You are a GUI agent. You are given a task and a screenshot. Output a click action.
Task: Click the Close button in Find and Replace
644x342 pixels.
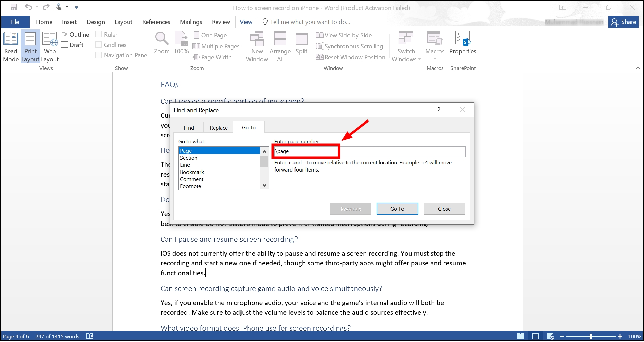click(x=444, y=209)
